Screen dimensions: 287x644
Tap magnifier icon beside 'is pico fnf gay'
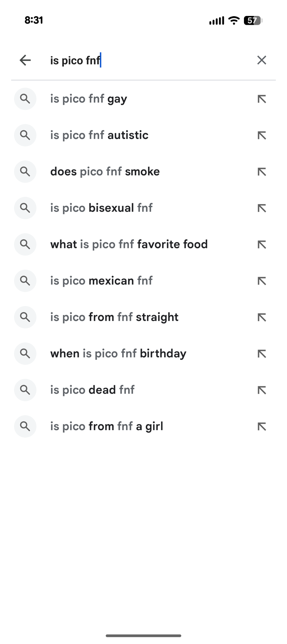(25, 99)
